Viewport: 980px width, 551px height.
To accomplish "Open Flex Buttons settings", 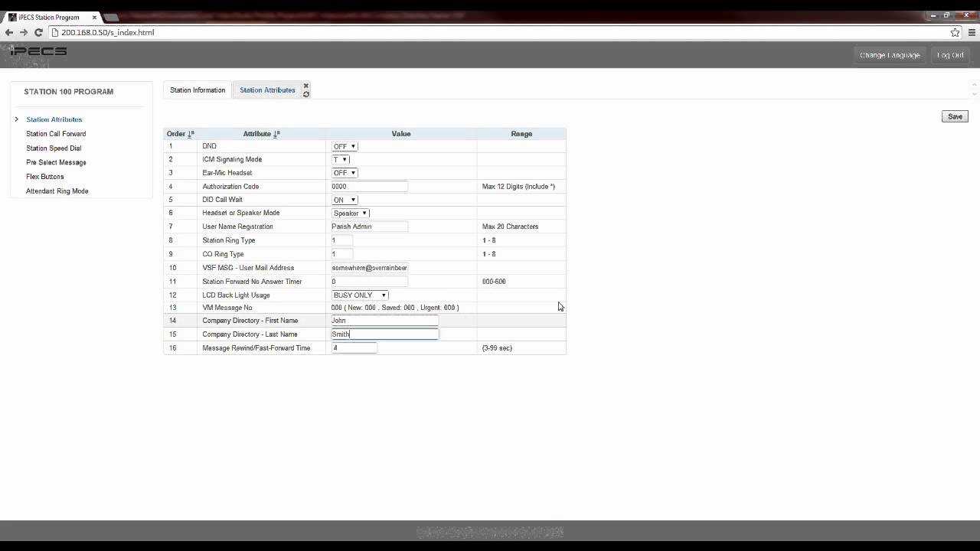I will 45,177.
